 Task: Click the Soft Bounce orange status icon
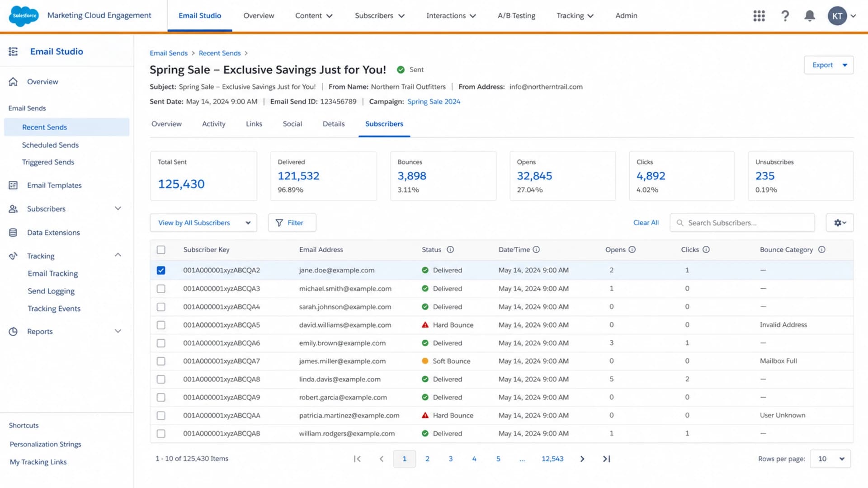coord(425,361)
